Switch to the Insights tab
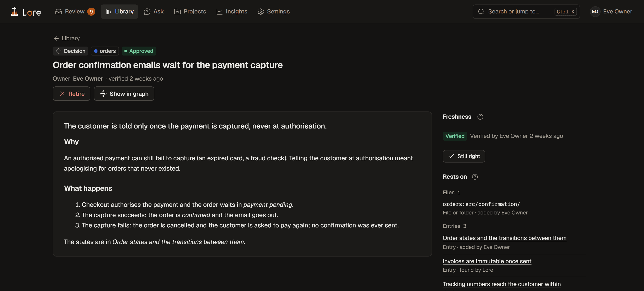This screenshot has height=291, width=644. (x=232, y=11)
